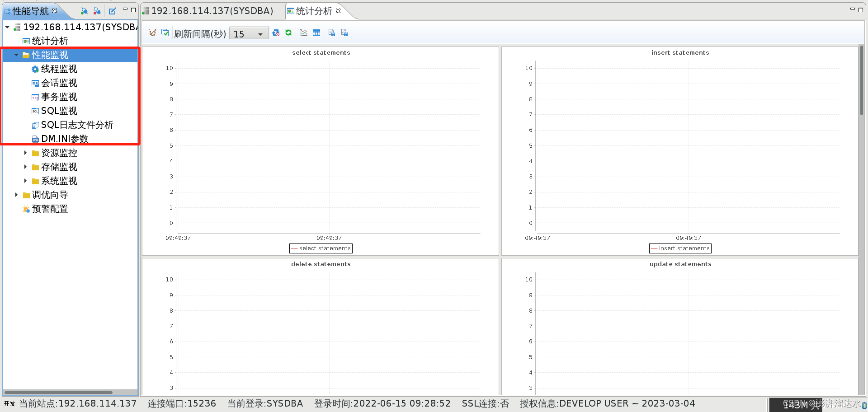This screenshot has width=868, height=412.
Task: Click 当前站点:192.168.114.137 in status bar
Action: tap(78, 403)
